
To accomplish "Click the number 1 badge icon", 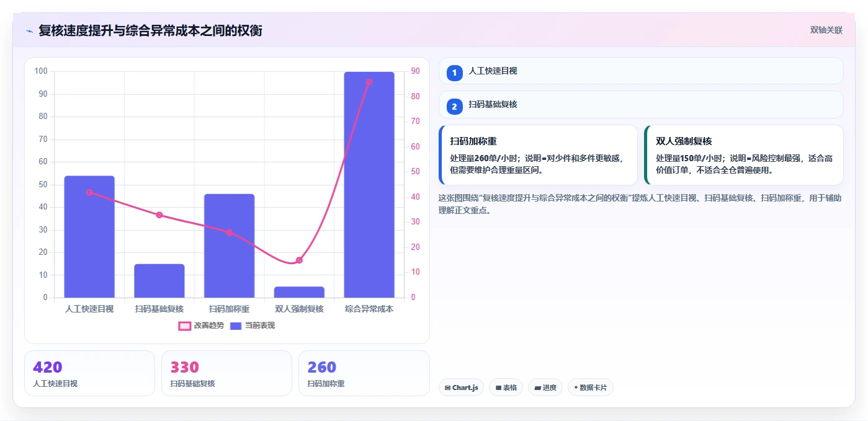I will pyautogui.click(x=454, y=73).
